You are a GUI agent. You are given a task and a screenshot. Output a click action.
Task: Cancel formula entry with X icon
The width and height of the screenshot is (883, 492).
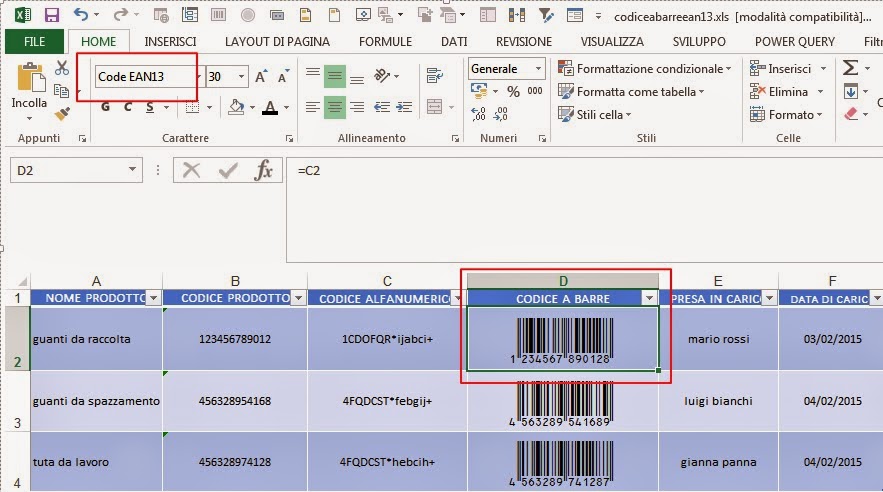coord(191,170)
